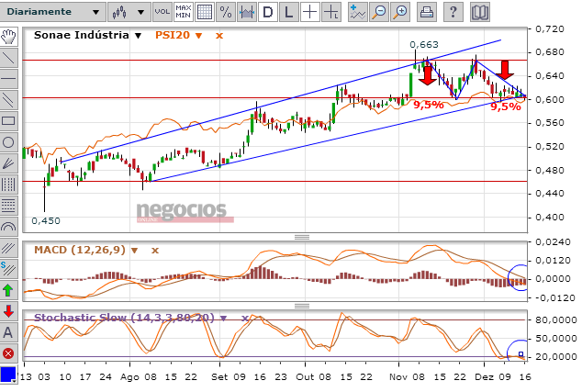This screenshot has height=392, width=582.
Task: Click the Sonae Indústria chart title
Action: [82, 35]
